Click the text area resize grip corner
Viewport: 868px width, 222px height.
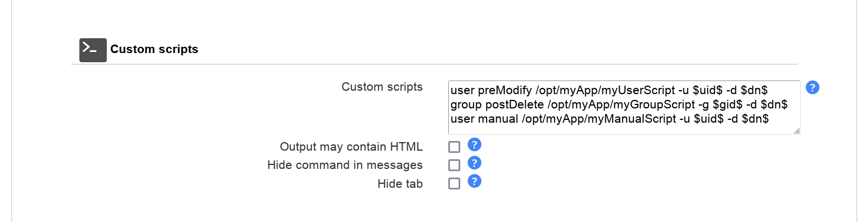tap(796, 131)
